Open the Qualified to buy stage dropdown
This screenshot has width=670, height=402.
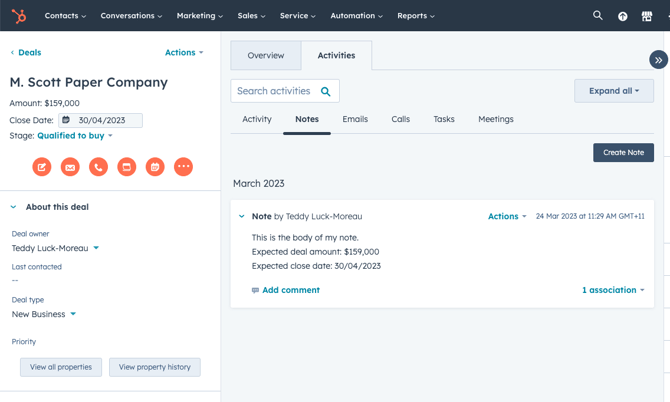tap(75, 136)
